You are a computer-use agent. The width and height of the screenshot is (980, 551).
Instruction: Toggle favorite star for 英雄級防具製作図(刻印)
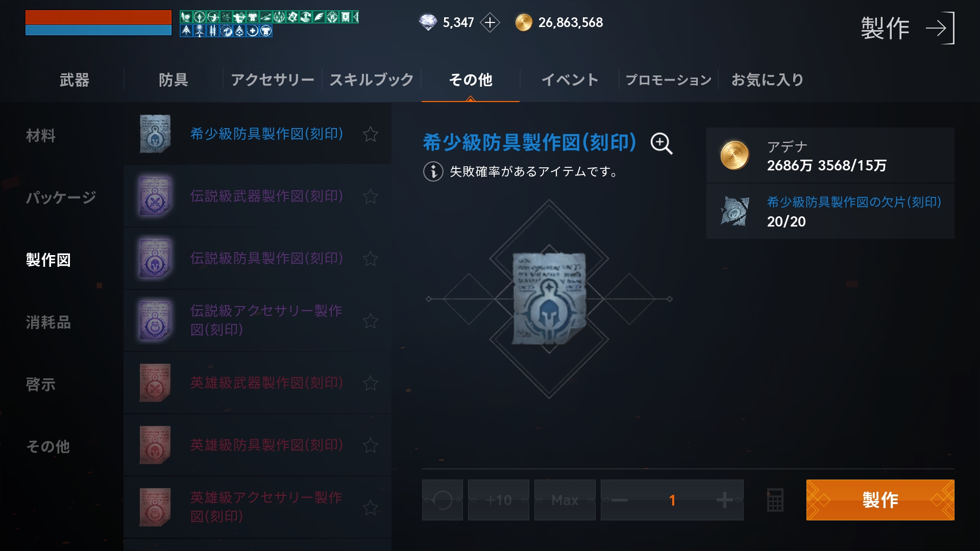[x=371, y=445]
